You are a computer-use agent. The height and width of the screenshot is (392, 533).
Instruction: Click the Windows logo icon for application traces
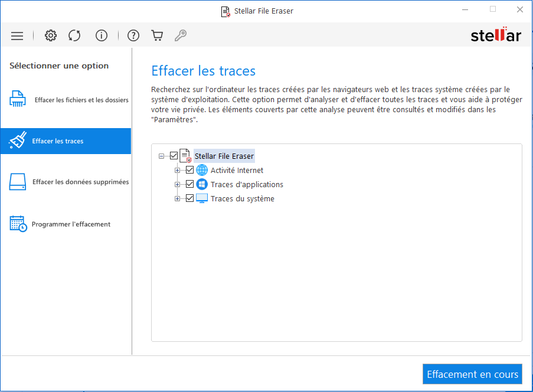[202, 184]
